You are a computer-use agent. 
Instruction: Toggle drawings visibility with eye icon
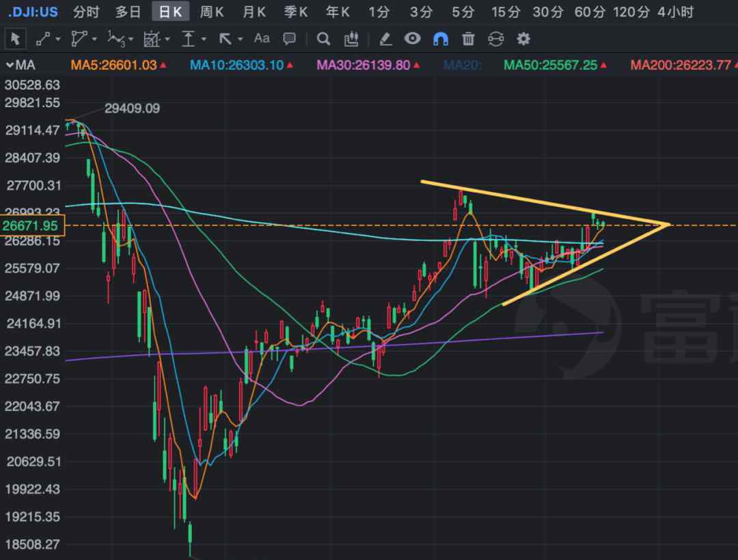click(x=412, y=38)
